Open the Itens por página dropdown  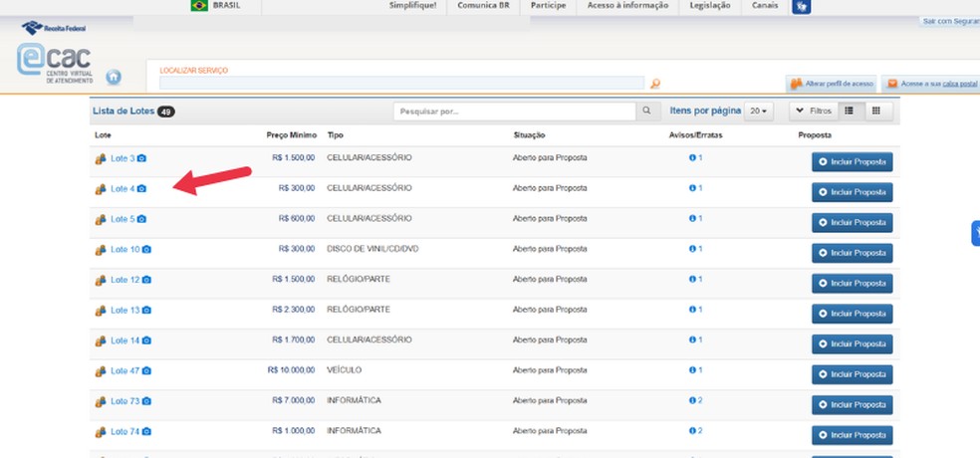[760, 112]
